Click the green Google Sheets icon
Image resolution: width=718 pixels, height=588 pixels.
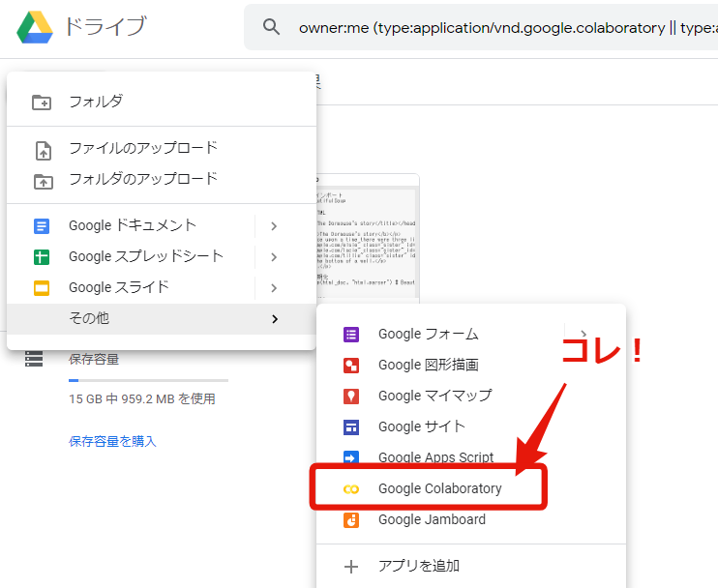[x=42, y=257]
